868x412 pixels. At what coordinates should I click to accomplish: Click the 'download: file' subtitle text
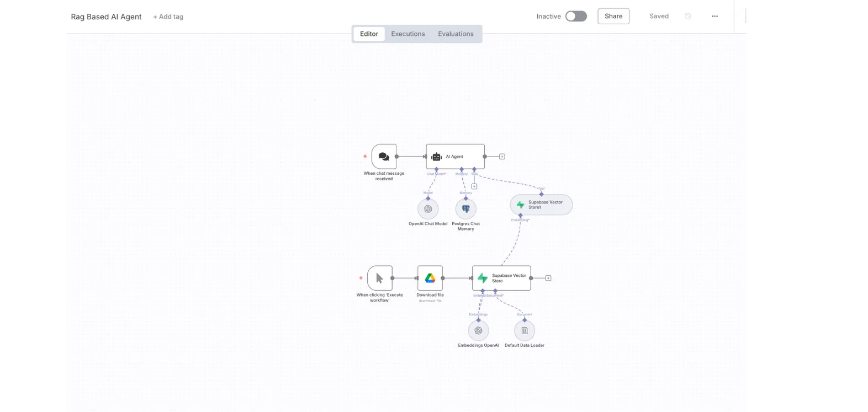click(x=430, y=301)
